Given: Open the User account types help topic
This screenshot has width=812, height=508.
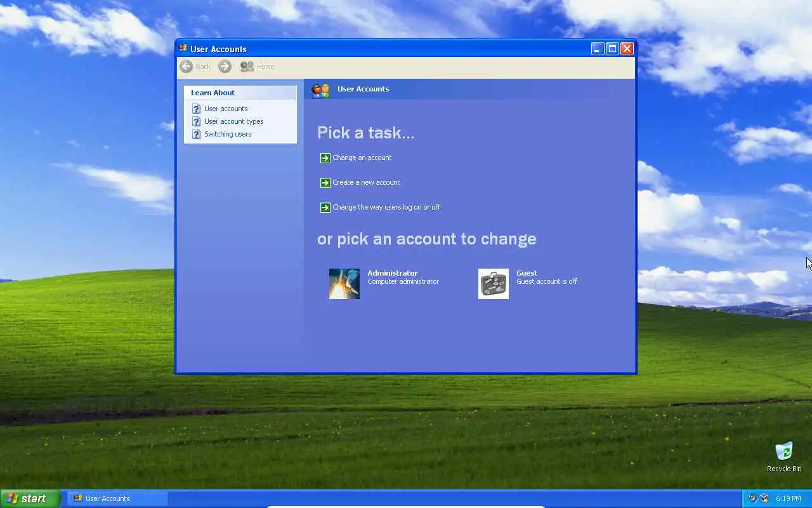Looking at the screenshot, I should (x=233, y=121).
